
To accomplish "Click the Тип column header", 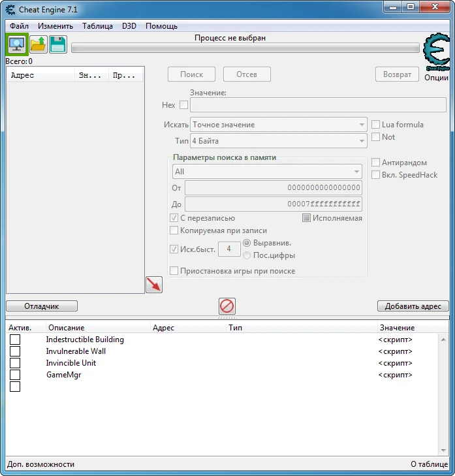I will 302,328.
